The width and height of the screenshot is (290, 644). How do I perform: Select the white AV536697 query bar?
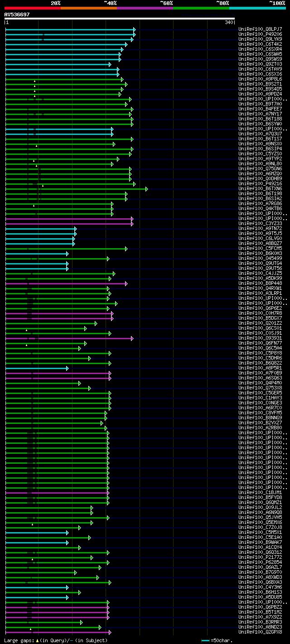pos(120,19)
